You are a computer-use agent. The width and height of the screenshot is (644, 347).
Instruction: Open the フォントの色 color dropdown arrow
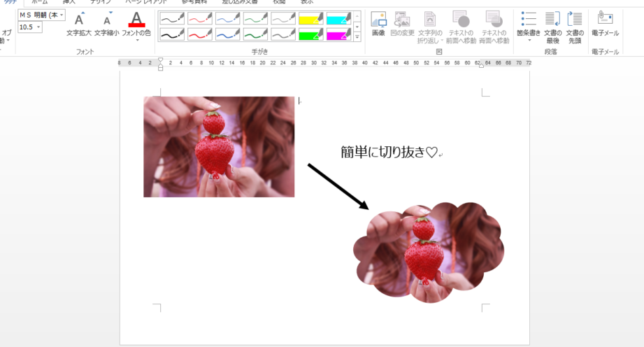tap(137, 41)
